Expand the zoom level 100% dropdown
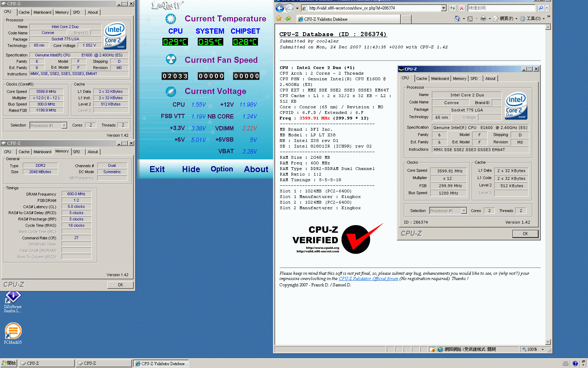 tap(542, 349)
